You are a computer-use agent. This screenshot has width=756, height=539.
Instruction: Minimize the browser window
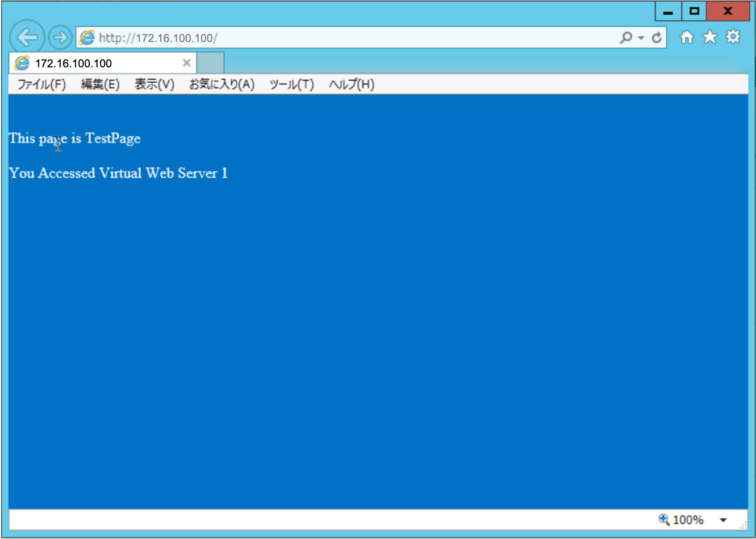(x=668, y=11)
